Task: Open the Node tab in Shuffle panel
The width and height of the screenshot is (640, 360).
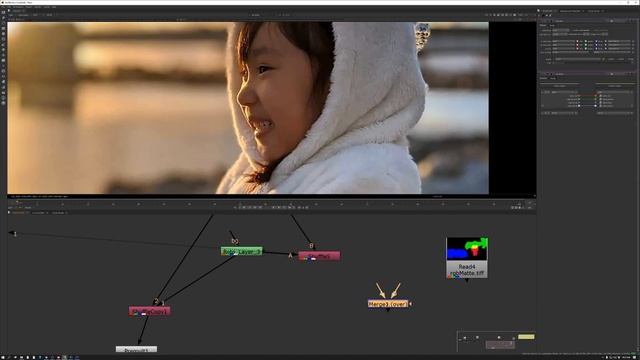Action: [553, 78]
